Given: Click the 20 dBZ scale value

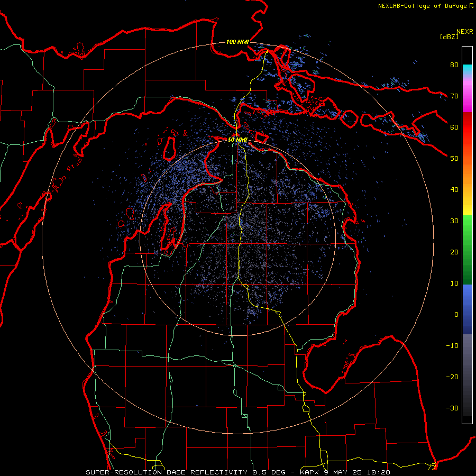Looking at the screenshot, I should (x=454, y=252).
